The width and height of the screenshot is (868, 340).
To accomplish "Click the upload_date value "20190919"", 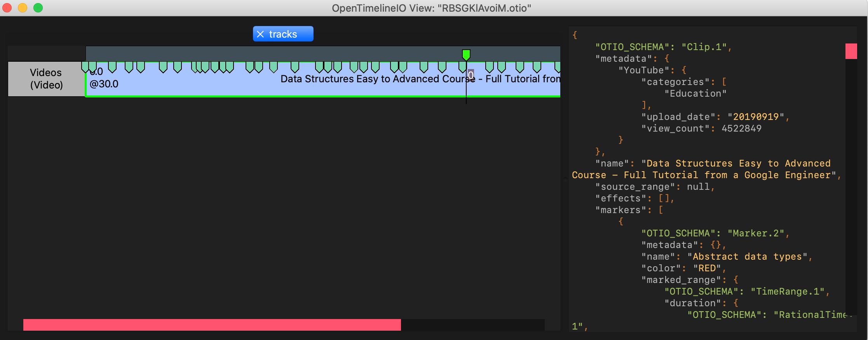I will (x=756, y=117).
